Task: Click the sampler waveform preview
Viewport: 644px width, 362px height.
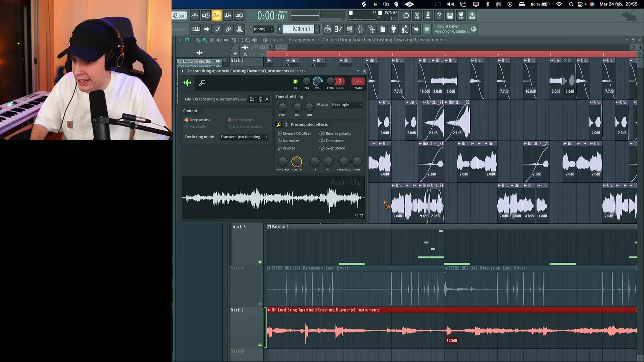Action: coord(272,198)
